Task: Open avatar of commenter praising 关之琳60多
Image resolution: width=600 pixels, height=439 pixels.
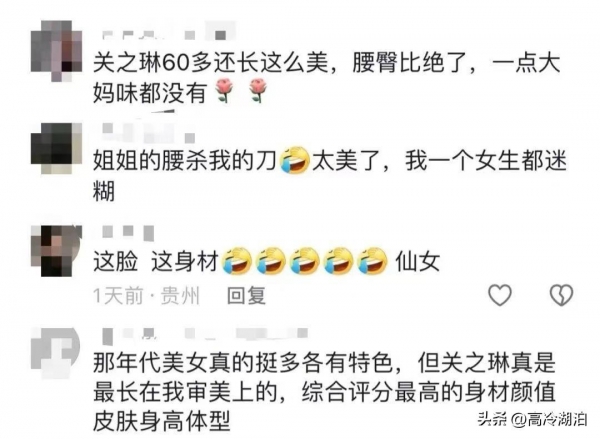Action: (56, 51)
